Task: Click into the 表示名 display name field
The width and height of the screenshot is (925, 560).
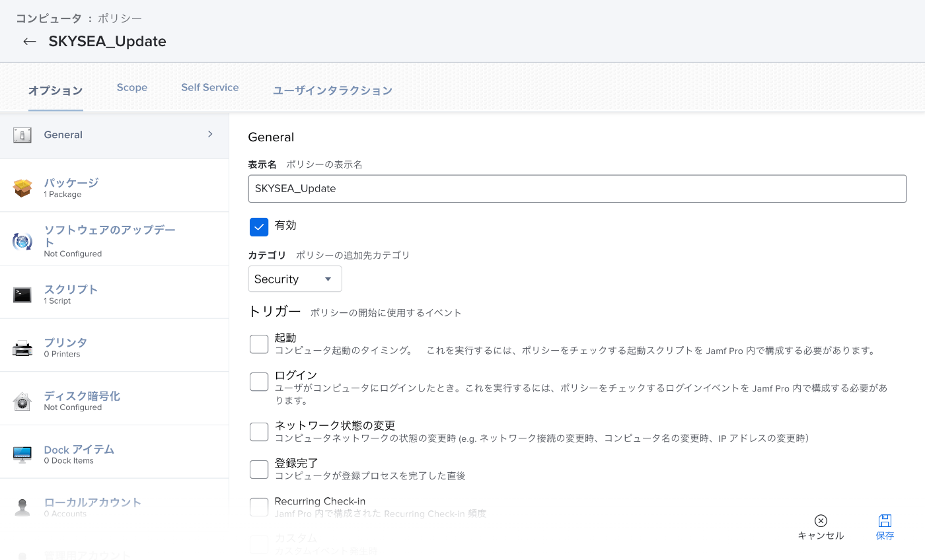Action: (x=577, y=188)
